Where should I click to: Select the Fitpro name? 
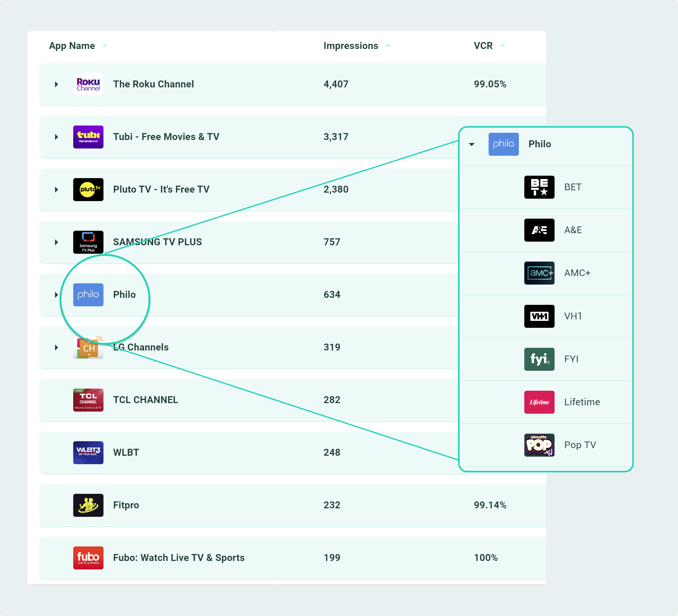pyautogui.click(x=126, y=505)
